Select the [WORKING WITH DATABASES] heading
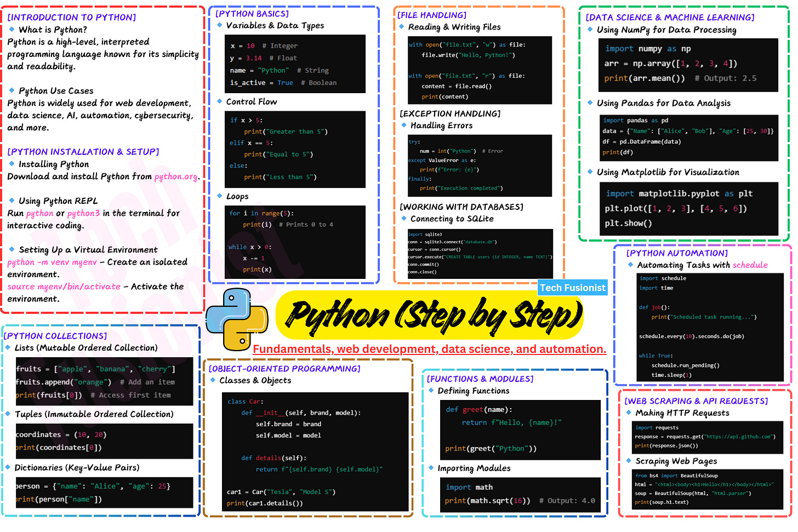This screenshot has height=532, width=798. 461,207
